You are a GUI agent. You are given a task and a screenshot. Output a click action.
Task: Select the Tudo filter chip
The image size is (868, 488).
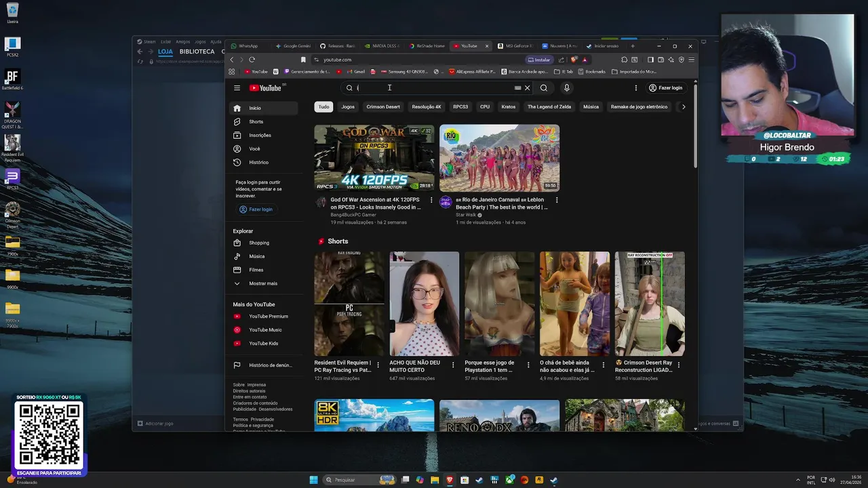click(x=324, y=107)
